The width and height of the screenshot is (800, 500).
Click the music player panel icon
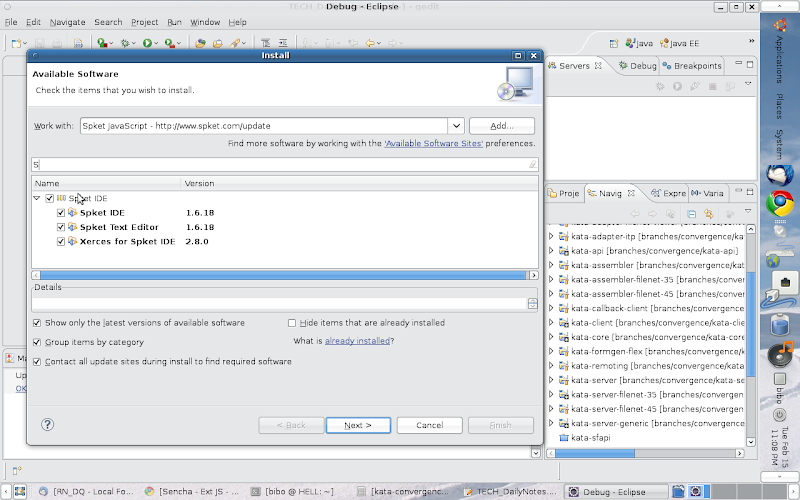pyautogui.click(x=780, y=354)
